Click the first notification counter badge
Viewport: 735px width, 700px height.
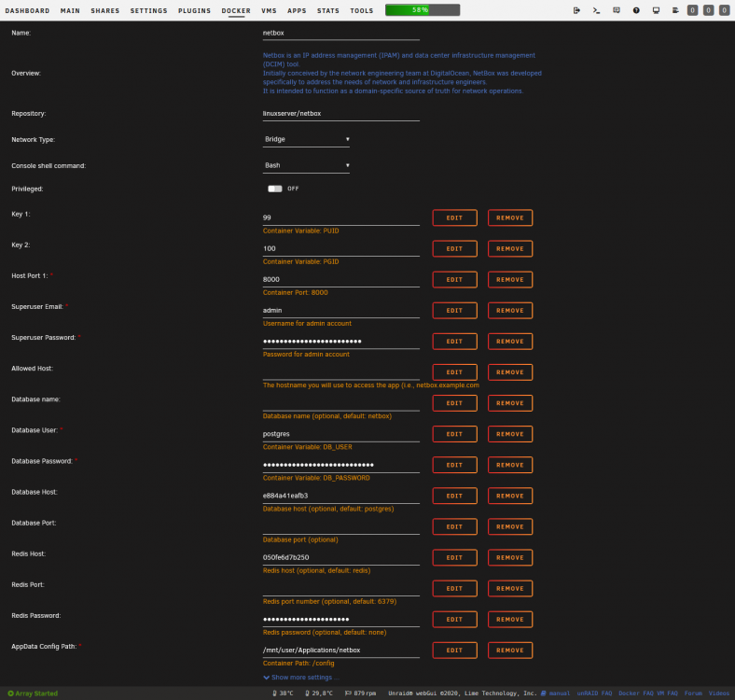click(x=692, y=10)
